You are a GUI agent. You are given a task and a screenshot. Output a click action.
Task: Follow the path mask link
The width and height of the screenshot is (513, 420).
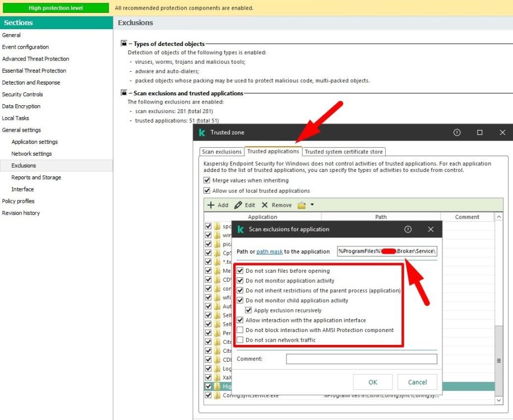coord(269,251)
